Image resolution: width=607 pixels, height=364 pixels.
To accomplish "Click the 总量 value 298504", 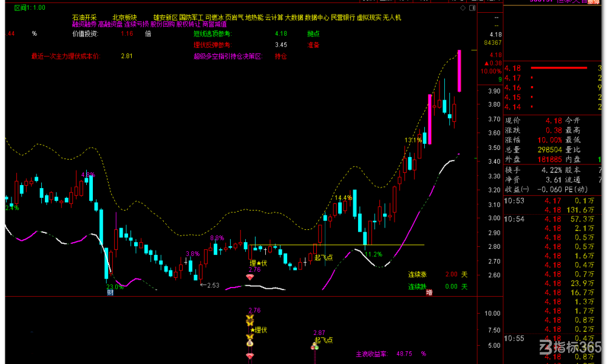I will [550, 150].
